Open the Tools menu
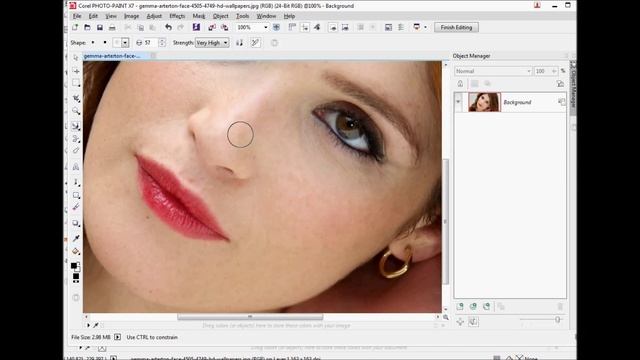640x360 pixels. [242, 16]
